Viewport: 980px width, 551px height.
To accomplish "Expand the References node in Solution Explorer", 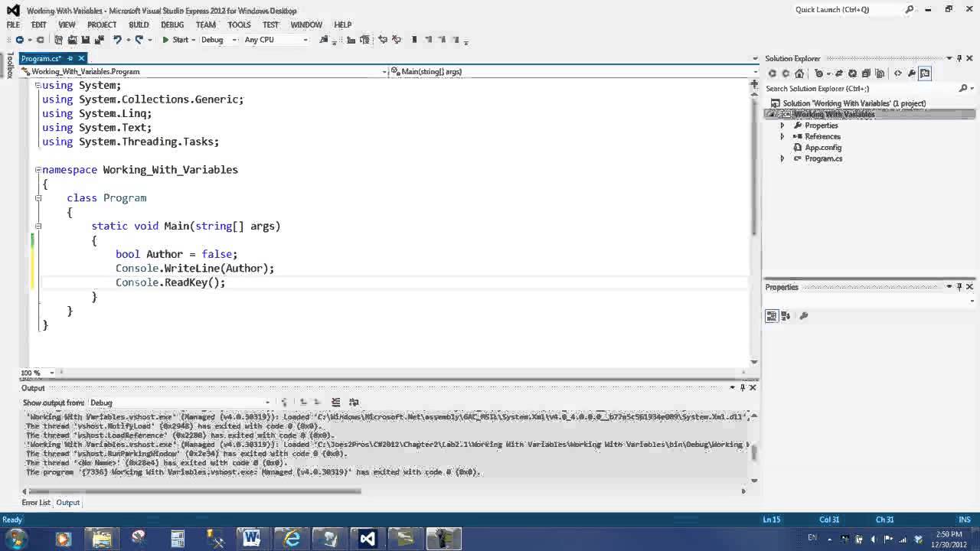I will point(782,136).
